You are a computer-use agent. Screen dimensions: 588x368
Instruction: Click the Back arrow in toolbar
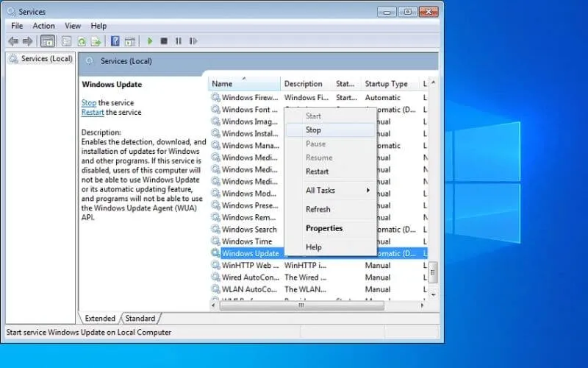point(12,41)
